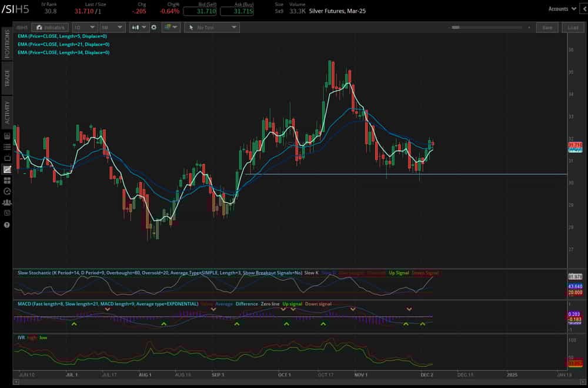Click the grid layout icon in toolbar
Screen dimensions: 588x388
pyautogui.click(x=168, y=27)
